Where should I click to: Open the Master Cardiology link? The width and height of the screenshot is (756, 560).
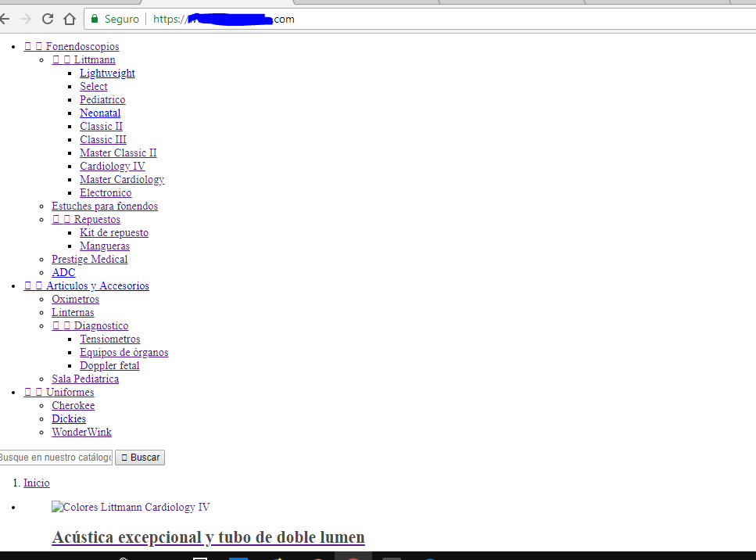pyautogui.click(x=122, y=179)
